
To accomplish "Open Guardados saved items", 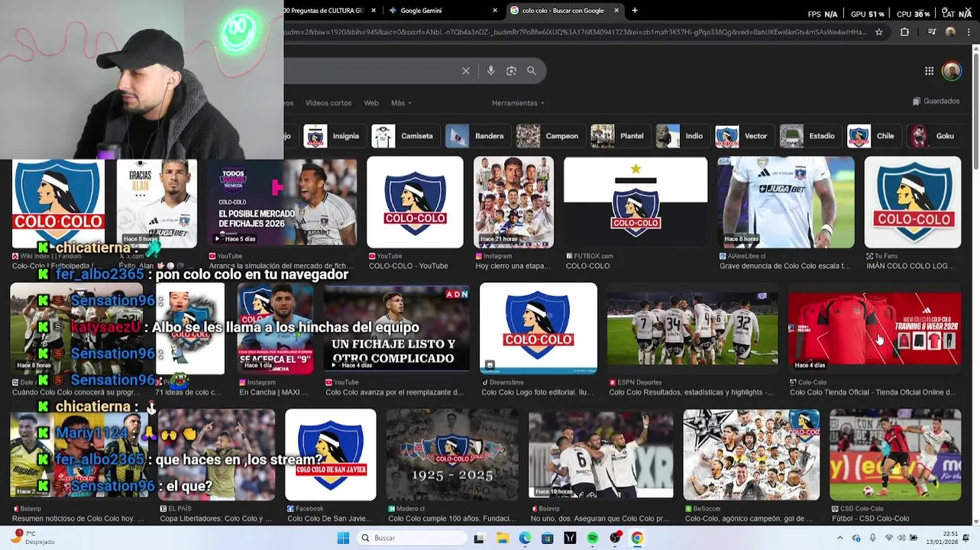I will [936, 101].
